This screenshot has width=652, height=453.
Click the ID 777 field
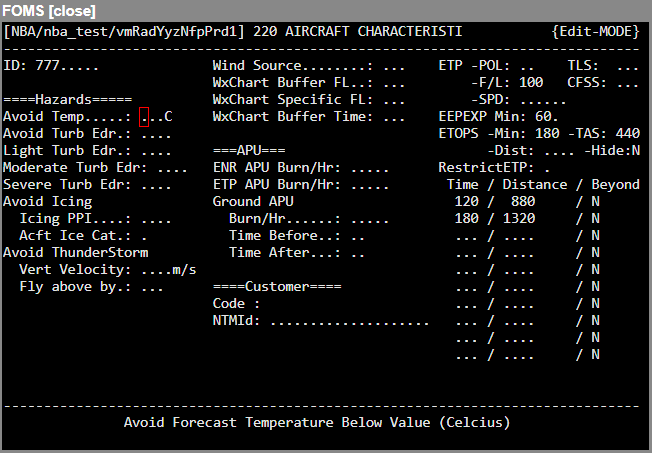pyautogui.click(x=67, y=66)
